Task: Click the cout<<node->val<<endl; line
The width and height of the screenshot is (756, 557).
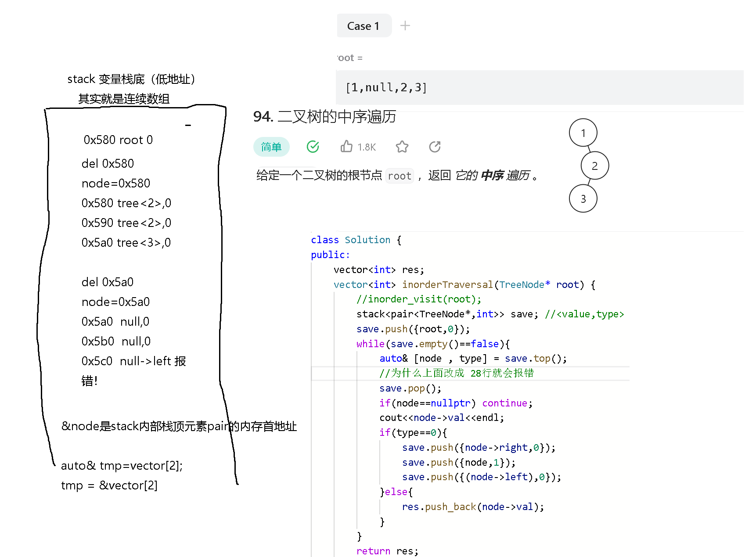Action: tap(442, 418)
